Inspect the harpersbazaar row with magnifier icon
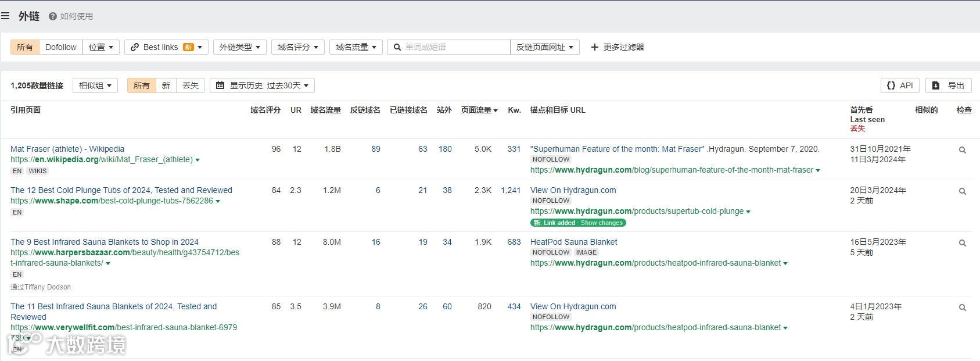The width and height of the screenshot is (980, 361). point(963,243)
